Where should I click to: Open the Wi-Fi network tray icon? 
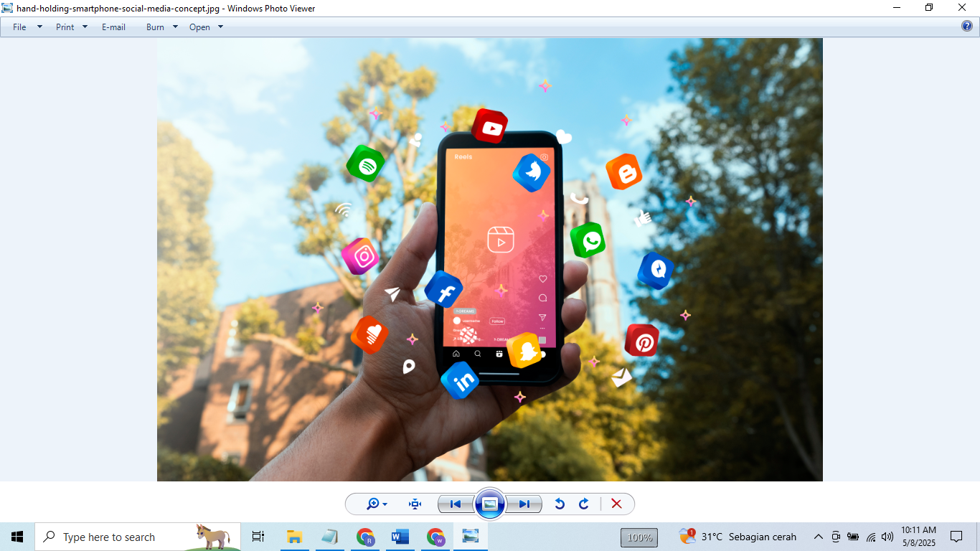click(871, 537)
